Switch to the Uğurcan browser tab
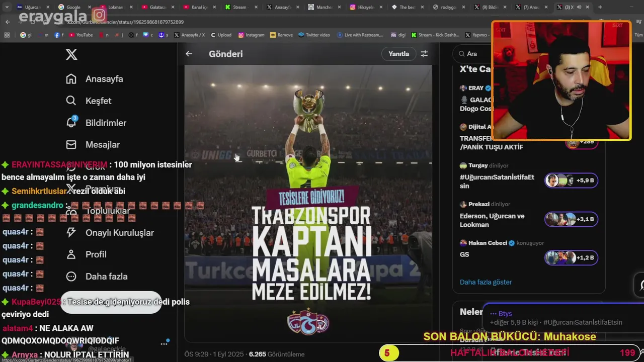This screenshot has height=362, width=644. [x=33, y=7]
